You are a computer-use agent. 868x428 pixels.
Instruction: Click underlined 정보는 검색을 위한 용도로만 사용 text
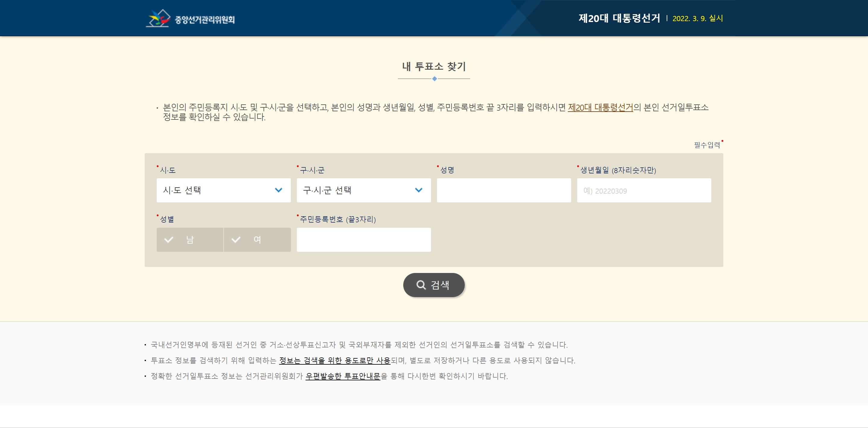tap(335, 360)
